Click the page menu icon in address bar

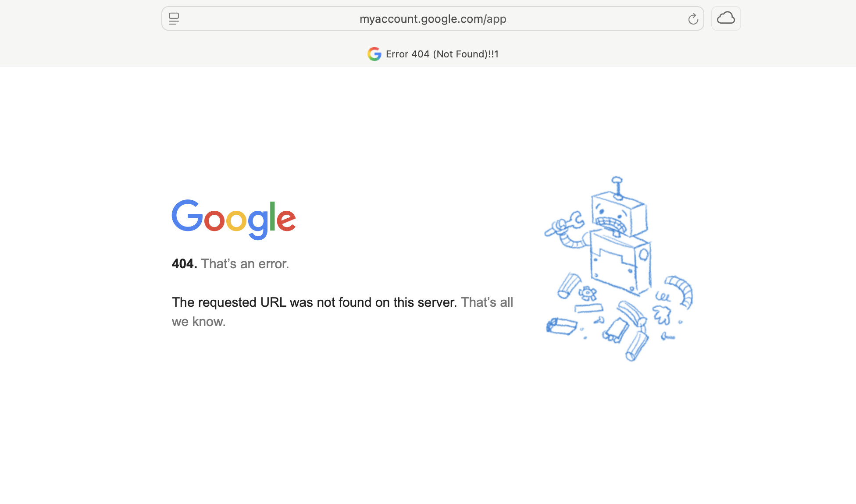pos(174,18)
